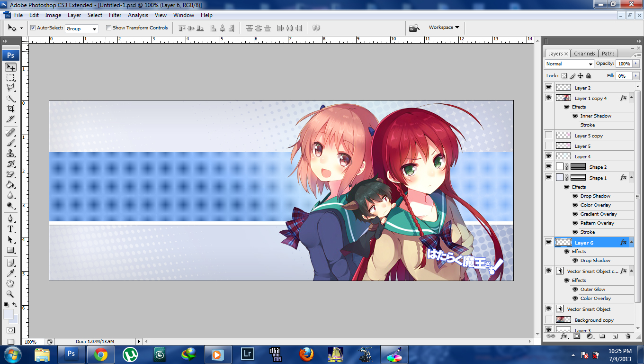Toggle Quick Mask mode
This screenshot has height=364, width=644.
click(10, 330)
